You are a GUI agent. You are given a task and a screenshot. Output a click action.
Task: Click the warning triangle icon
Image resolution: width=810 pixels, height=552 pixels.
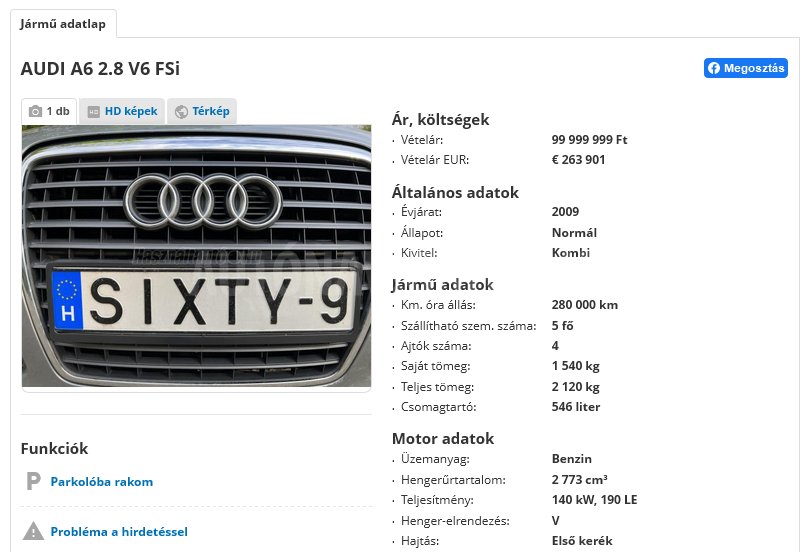(33, 531)
